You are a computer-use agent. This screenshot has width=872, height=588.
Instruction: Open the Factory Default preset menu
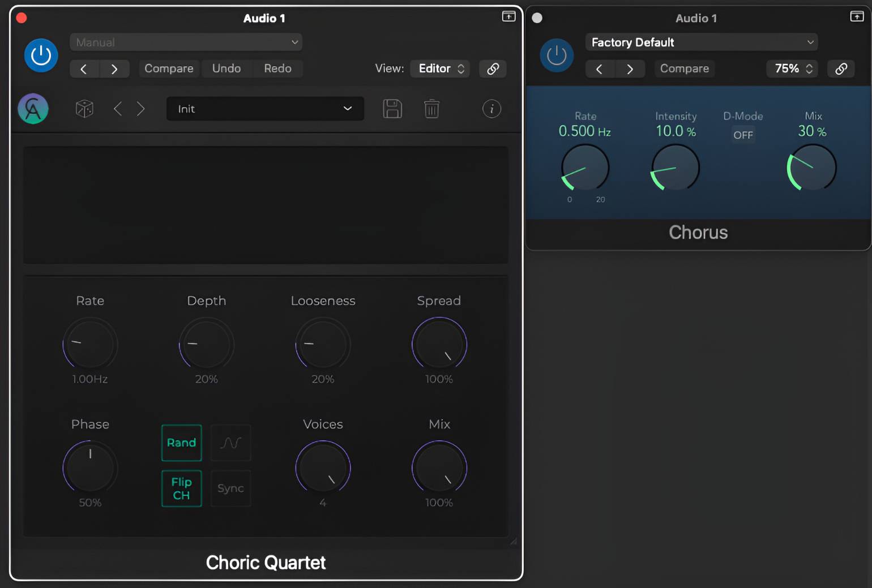coord(702,42)
